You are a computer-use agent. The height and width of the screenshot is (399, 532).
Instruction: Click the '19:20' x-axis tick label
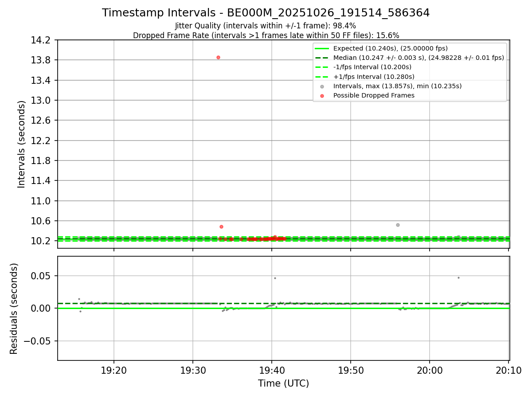click(x=114, y=370)
